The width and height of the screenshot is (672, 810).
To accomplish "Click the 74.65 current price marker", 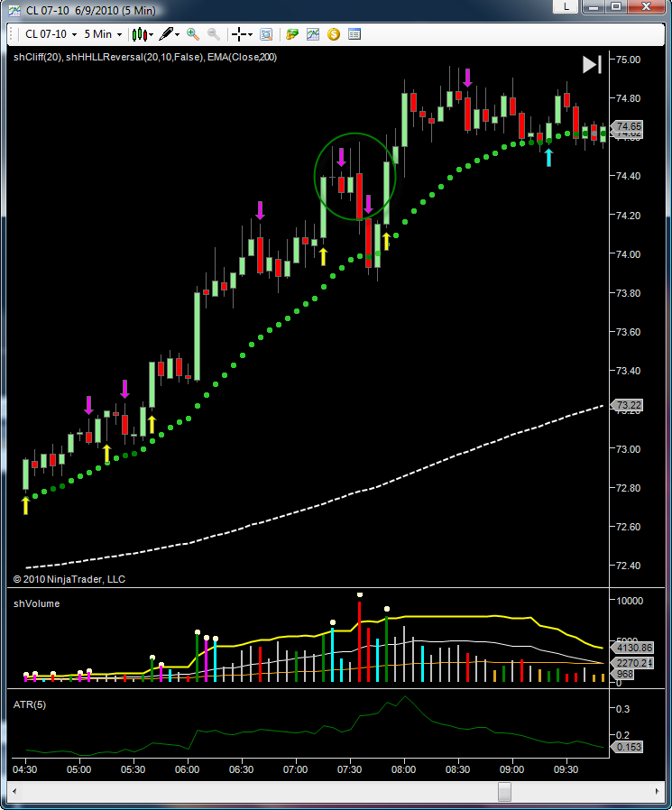I will tap(627, 126).
